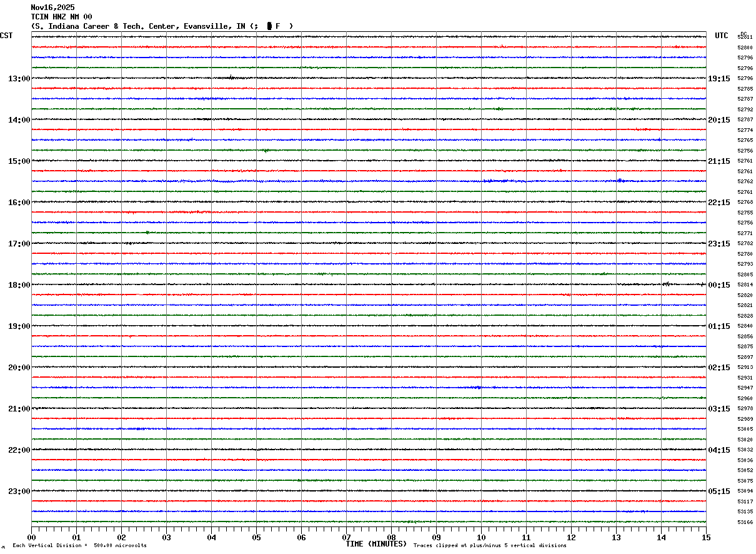Click the DC value "52828"

[x=745, y=316]
